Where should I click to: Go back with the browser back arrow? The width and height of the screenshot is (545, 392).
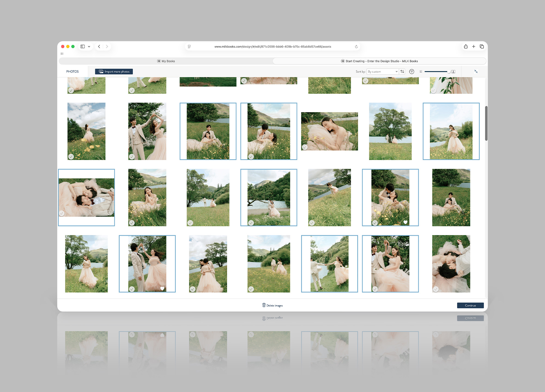click(99, 47)
